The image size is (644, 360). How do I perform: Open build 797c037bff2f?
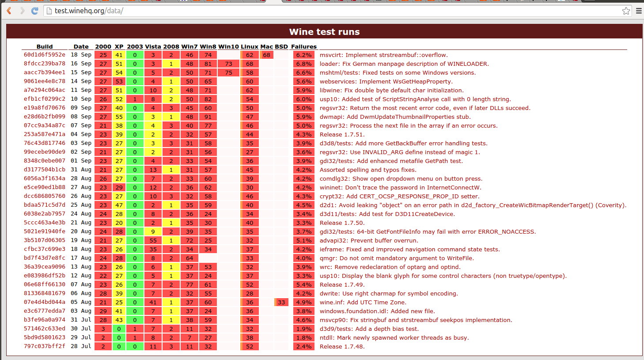coord(45,346)
